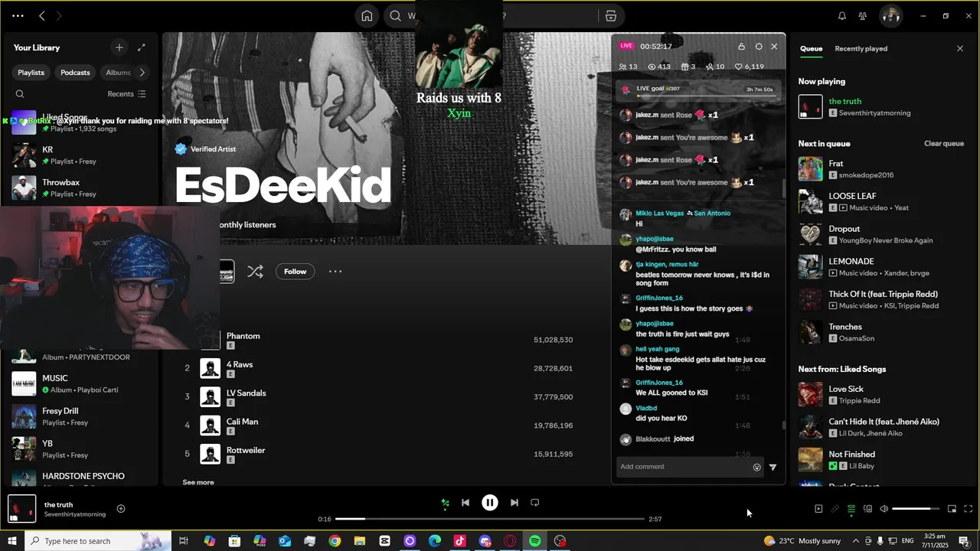This screenshot has height=551, width=980.
Task: Switch to the Recently played tab
Action: tap(861, 49)
